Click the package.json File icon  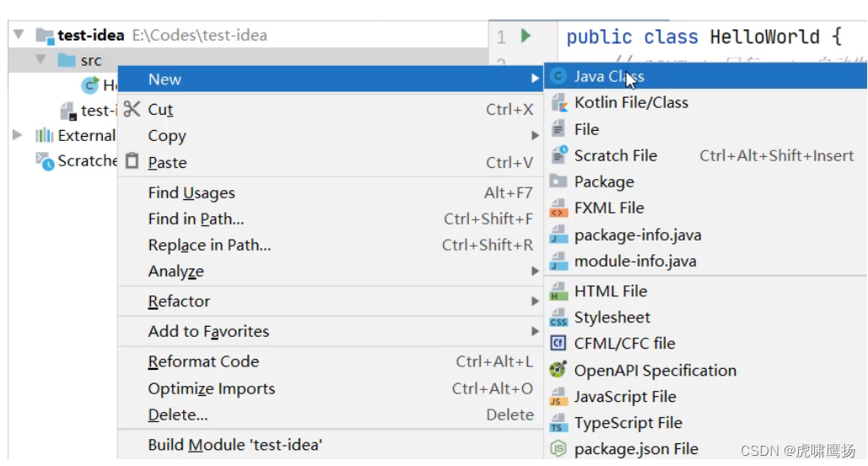point(558,448)
